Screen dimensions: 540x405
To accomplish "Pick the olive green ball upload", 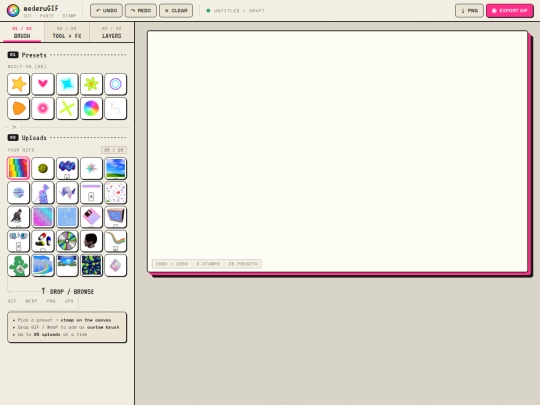I will [43, 168].
